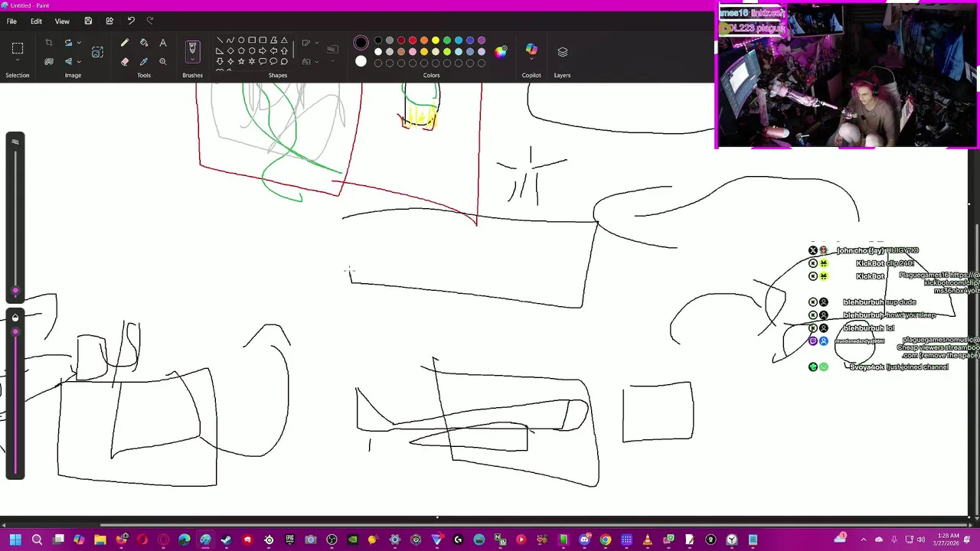Image resolution: width=980 pixels, height=551 pixels.
Task: Pick the green color swatch
Action: tap(447, 40)
